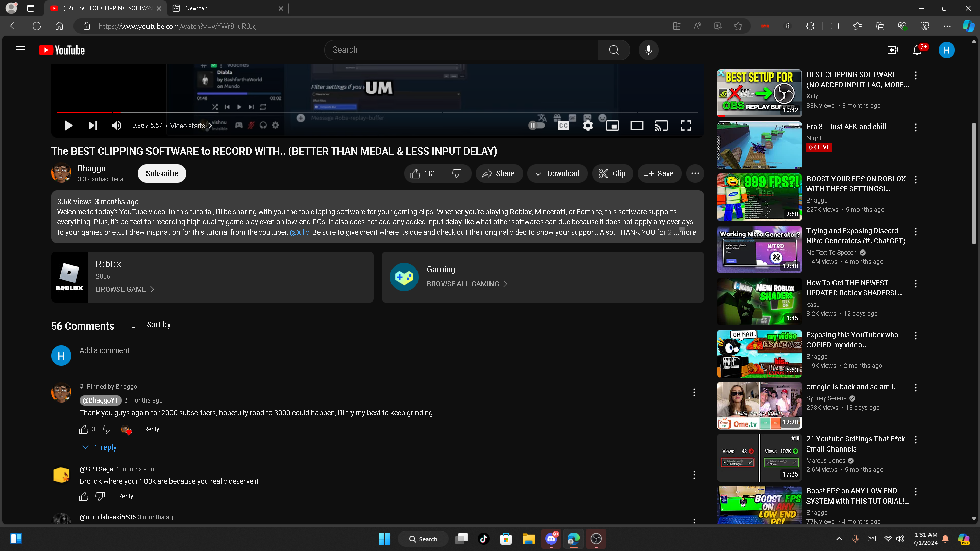This screenshot has height=551, width=980.
Task: Go to YouTube home via logo
Action: coord(62,50)
